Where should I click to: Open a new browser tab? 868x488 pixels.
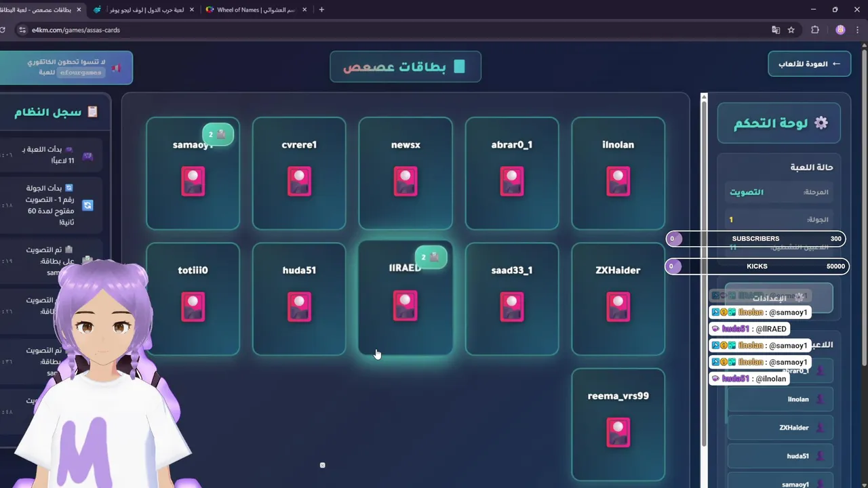click(321, 9)
